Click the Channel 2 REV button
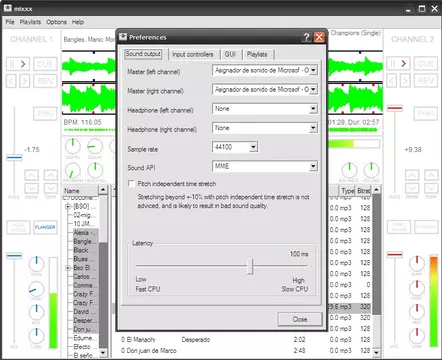 click(x=426, y=81)
